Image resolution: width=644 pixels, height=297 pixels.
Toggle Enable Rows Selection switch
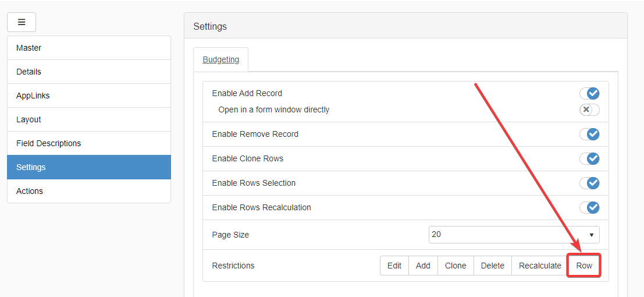point(589,183)
